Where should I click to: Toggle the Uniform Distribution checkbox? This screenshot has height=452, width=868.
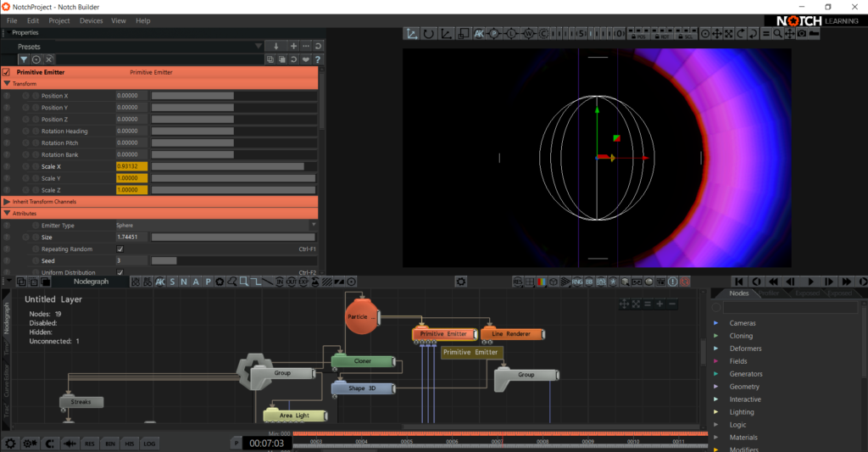coord(120,272)
